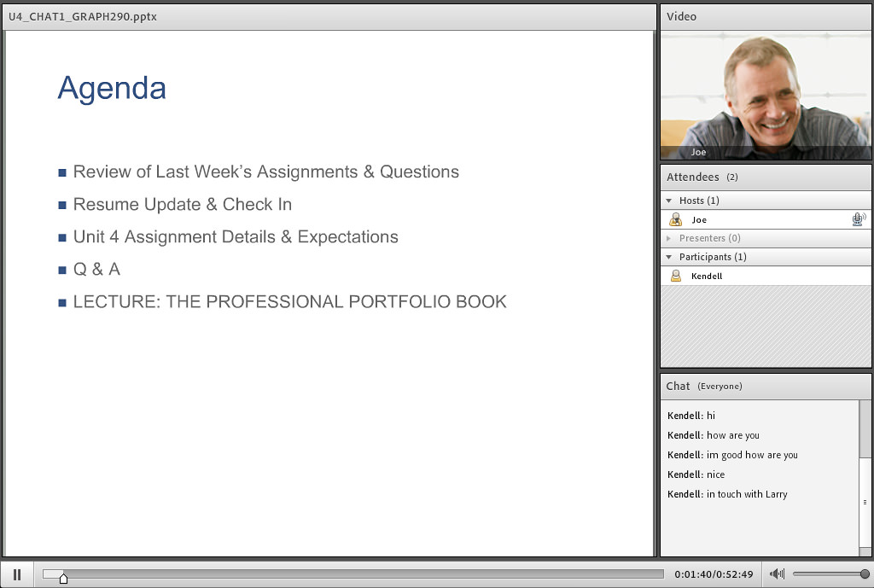Click Joe's microphone status icon
Image resolution: width=874 pixels, height=588 pixels.
pyautogui.click(x=858, y=220)
